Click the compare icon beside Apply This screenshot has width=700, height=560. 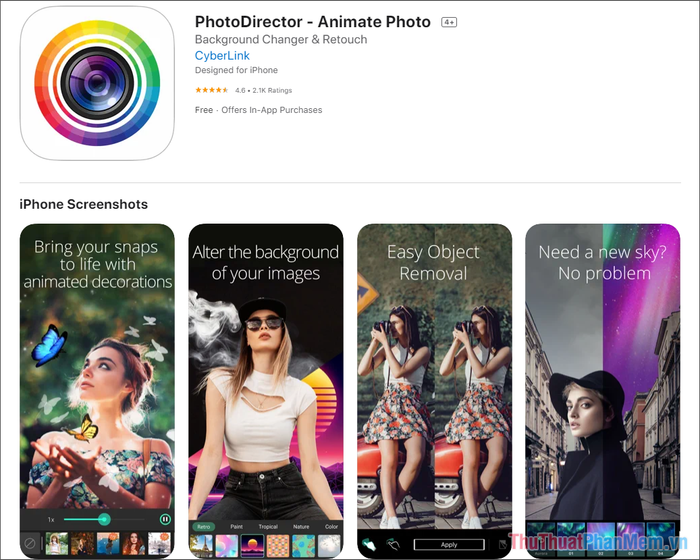tap(503, 544)
